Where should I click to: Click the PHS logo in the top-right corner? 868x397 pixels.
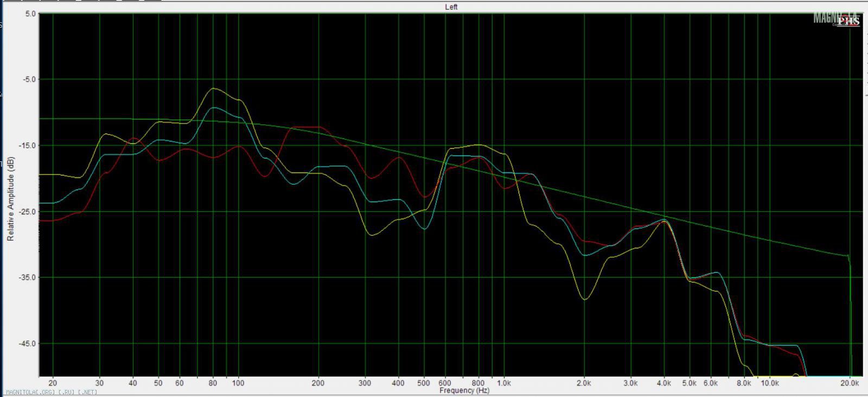pyautogui.click(x=848, y=21)
